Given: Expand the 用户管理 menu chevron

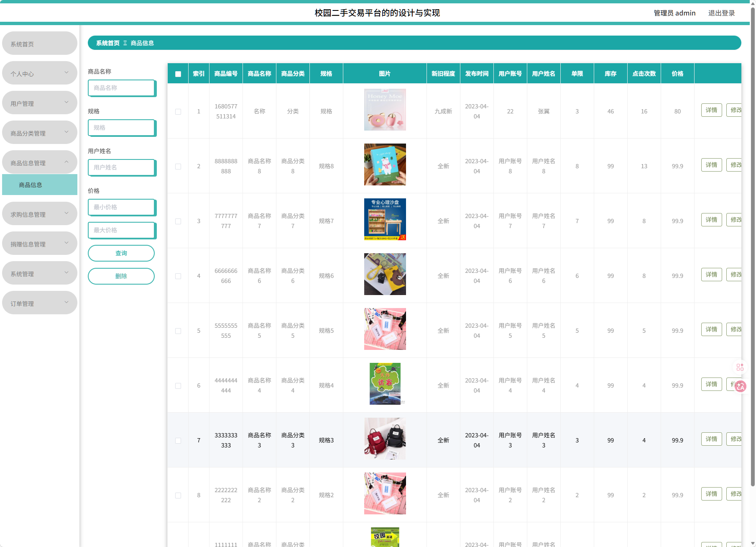Looking at the screenshot, I should coord(66,102).
